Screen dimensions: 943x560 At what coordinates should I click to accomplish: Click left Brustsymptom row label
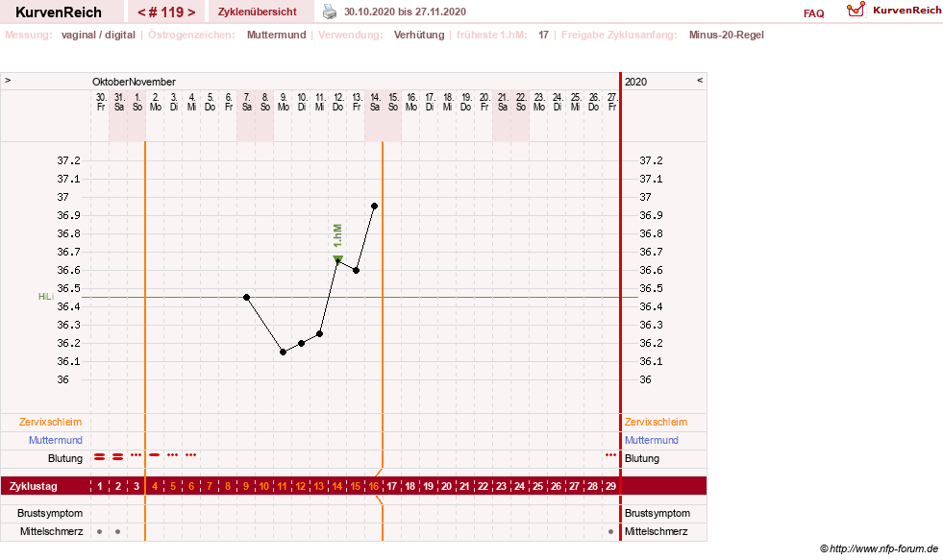click(x=50, y=513)
